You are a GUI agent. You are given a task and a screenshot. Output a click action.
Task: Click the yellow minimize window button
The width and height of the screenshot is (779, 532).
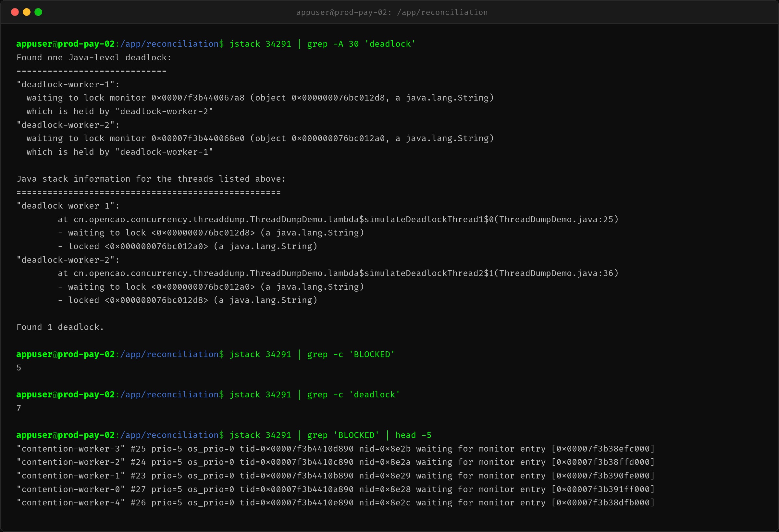tap(27, 12)
